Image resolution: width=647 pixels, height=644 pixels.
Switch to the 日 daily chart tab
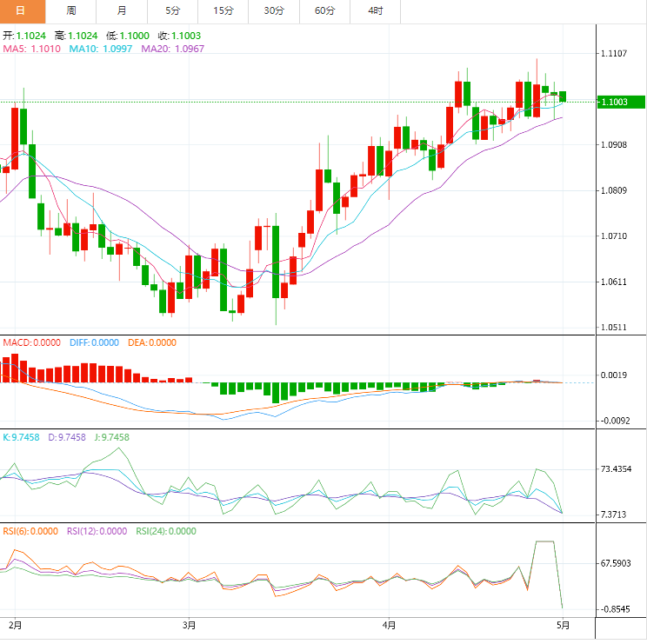click(x=22, y=11)
